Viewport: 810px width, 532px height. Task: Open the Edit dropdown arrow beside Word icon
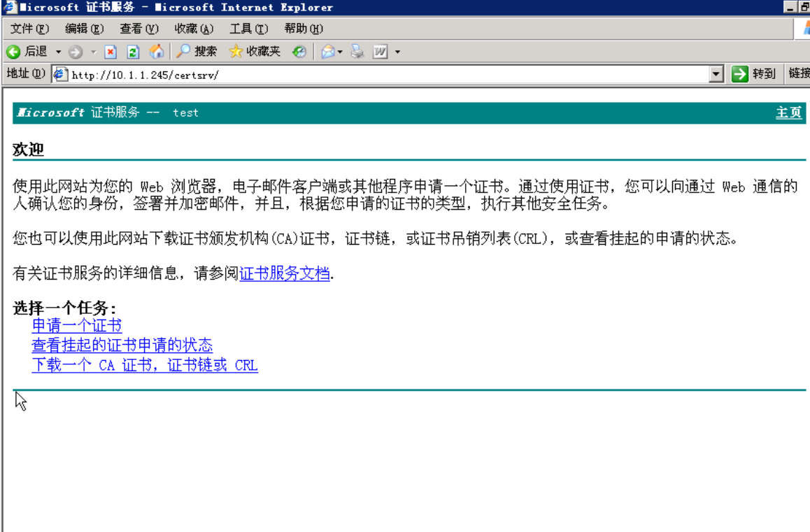coord(397,52)
